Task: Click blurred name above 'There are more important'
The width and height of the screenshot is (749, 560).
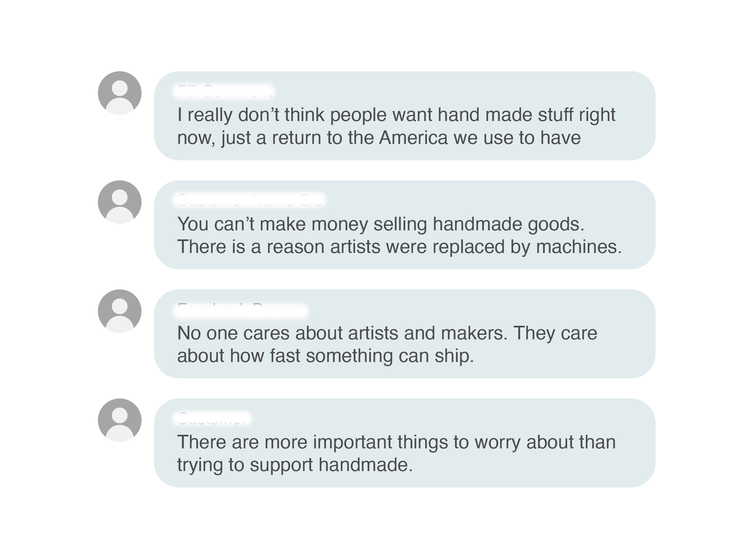Action: pos(212,418)
